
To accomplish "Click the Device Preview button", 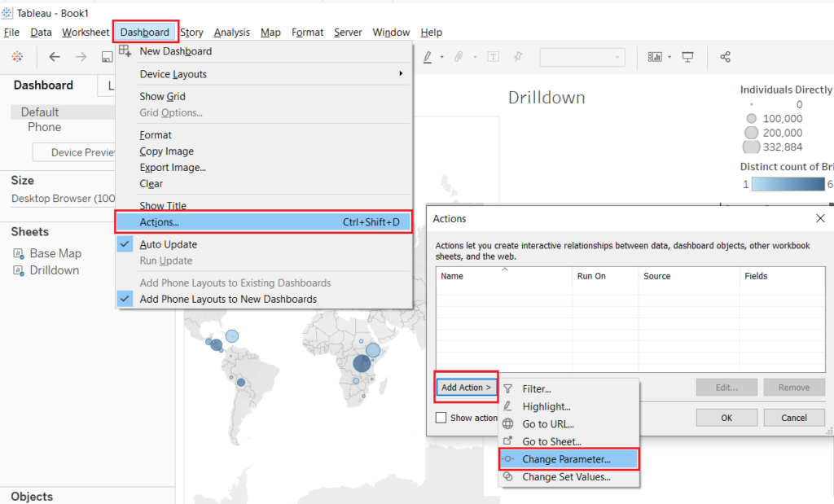I will tap(74, 152).
